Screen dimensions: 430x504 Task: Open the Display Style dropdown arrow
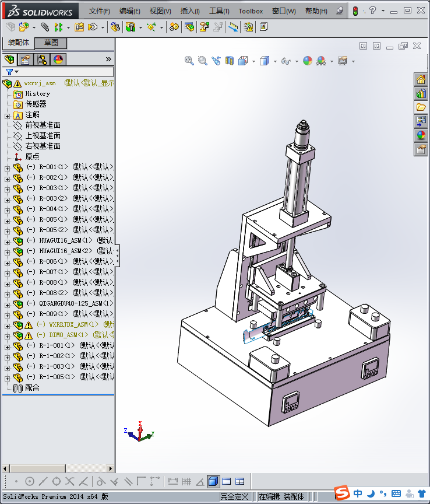pyautogui.click(x=275, y=61)
